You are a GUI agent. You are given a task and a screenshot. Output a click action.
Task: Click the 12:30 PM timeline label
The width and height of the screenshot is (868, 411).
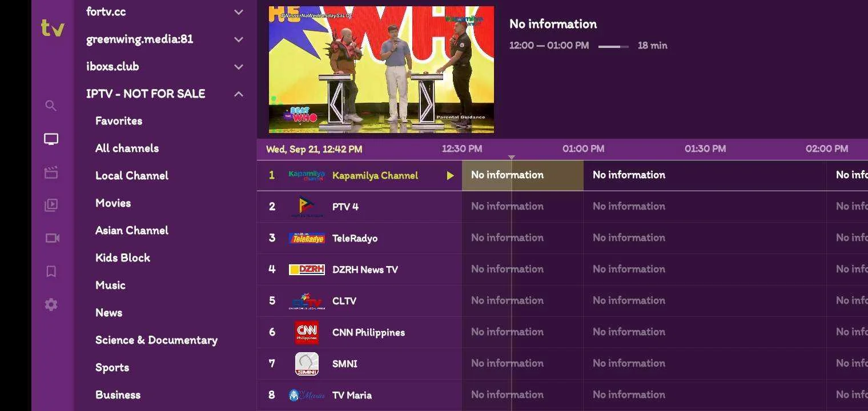[x=462, y=149]
